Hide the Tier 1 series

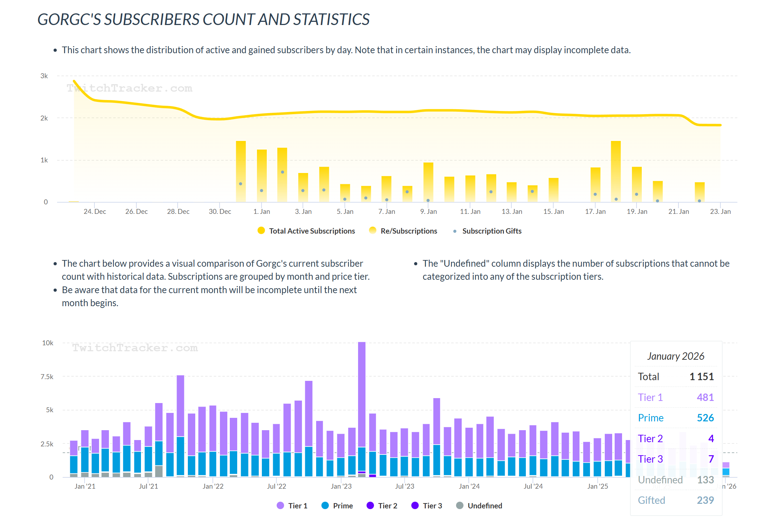(x=297, y=506)
